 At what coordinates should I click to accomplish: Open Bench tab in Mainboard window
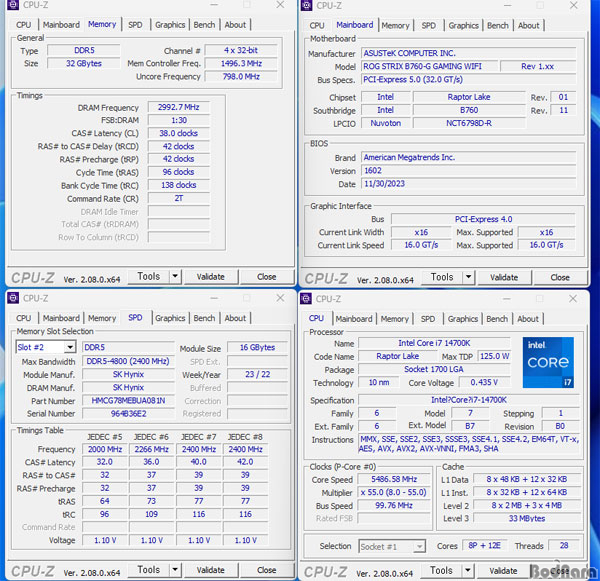(498, 26)
